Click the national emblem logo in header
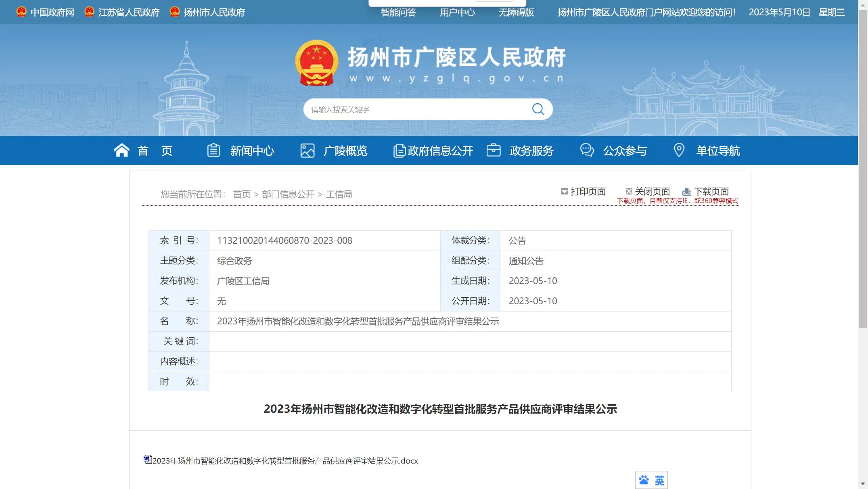868x489 pixels. coord(316,63)
